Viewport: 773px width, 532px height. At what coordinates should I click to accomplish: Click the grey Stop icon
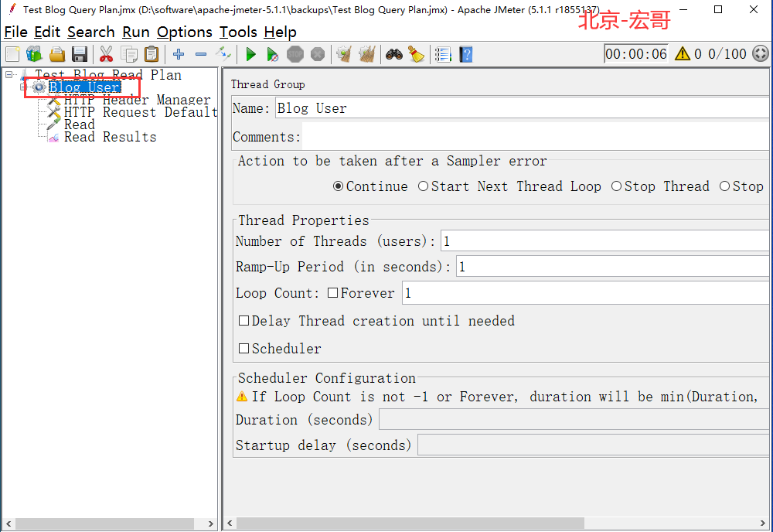pyautogui.click(x=295, y=54)
